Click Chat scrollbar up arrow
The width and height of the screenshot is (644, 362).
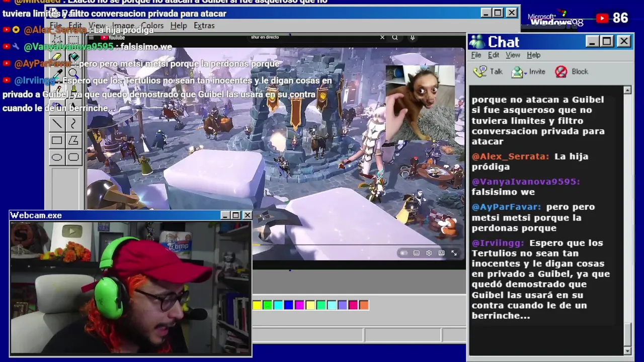point(627,90)
